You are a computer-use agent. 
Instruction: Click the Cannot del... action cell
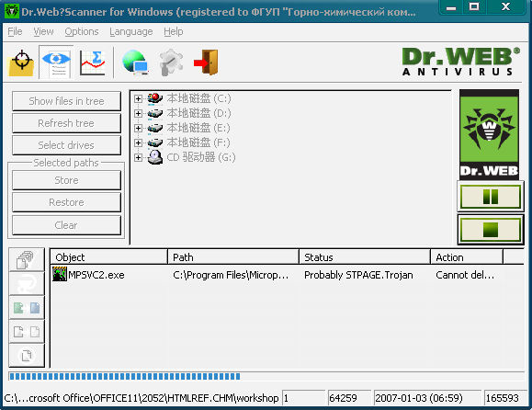(x=465, y=275)
